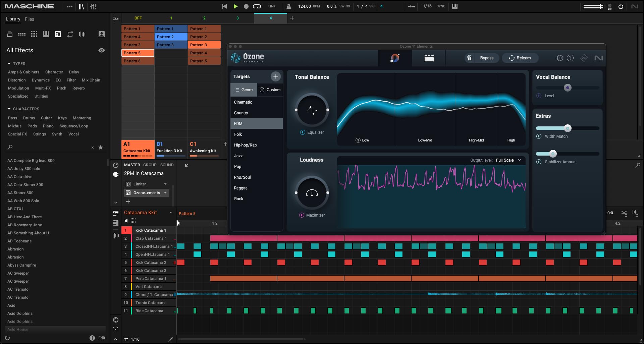Open the Loops filter (repeat arrows icon)

[x=70, y=34]
